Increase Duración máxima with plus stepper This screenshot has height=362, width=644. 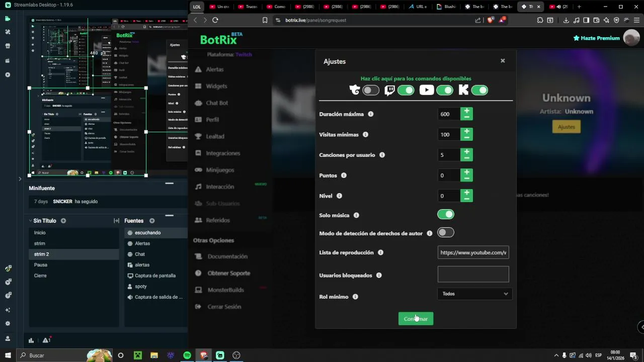(467, 111)
